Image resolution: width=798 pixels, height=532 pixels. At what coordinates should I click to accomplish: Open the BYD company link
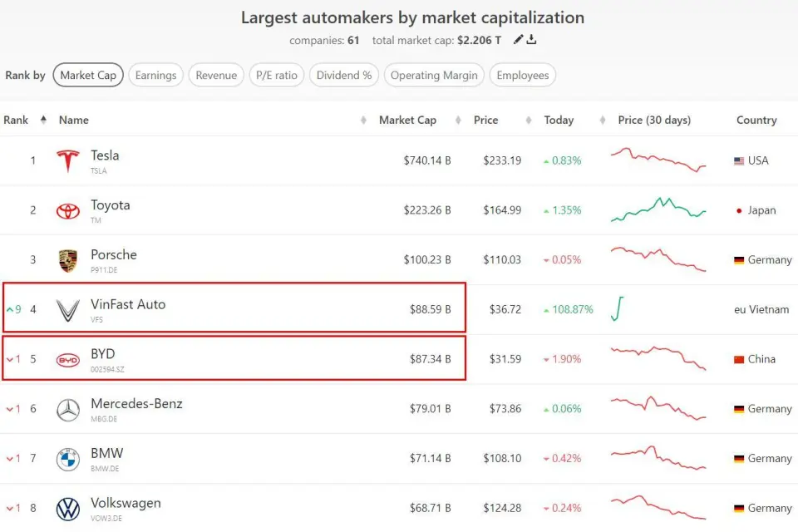[103, 354]
